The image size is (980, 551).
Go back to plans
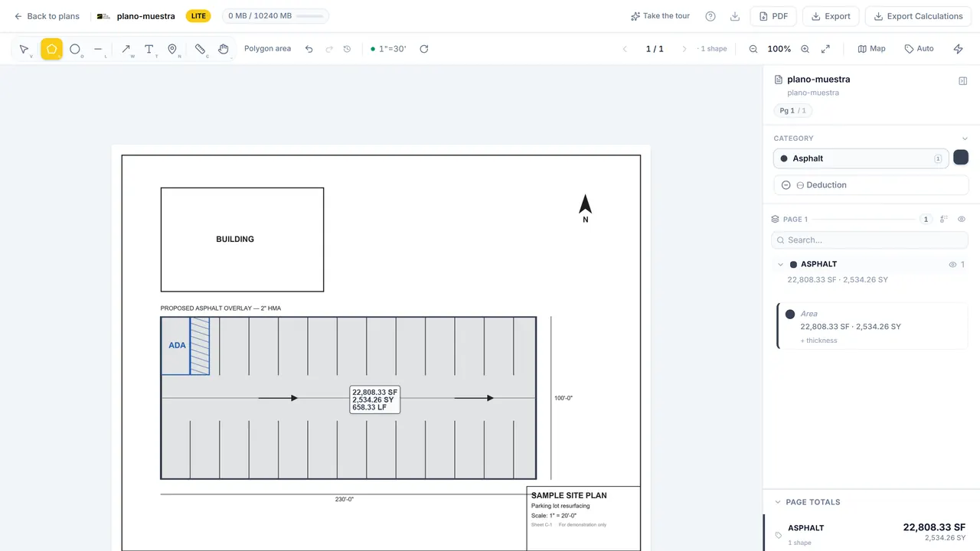(47, 16)
